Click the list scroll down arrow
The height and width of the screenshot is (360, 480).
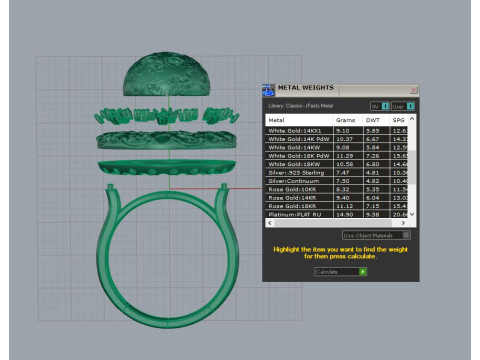(x=412, y=214)
